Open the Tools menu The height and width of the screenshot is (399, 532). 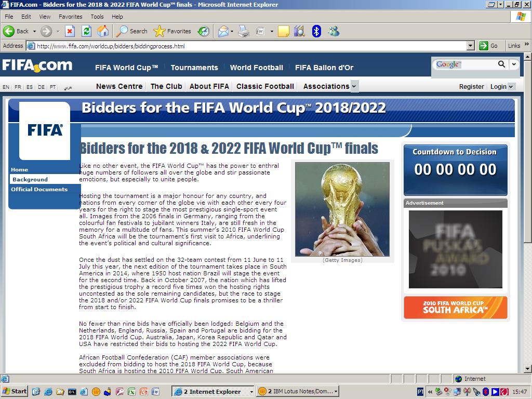(x=97, y=17)
